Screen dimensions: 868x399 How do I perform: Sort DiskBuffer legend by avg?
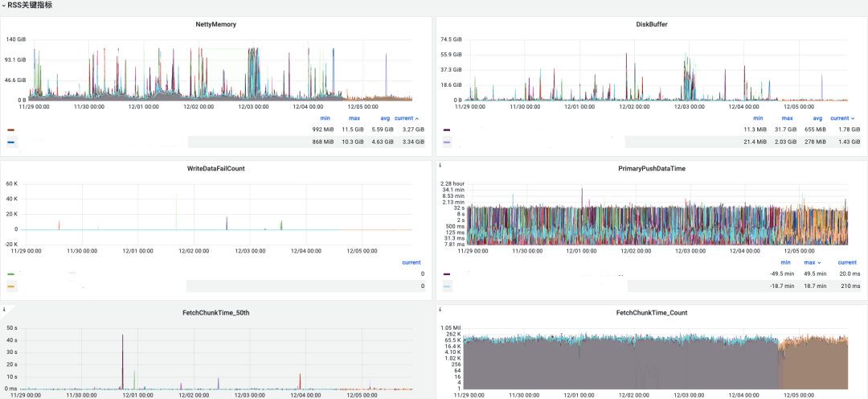(x=817, y=118)
